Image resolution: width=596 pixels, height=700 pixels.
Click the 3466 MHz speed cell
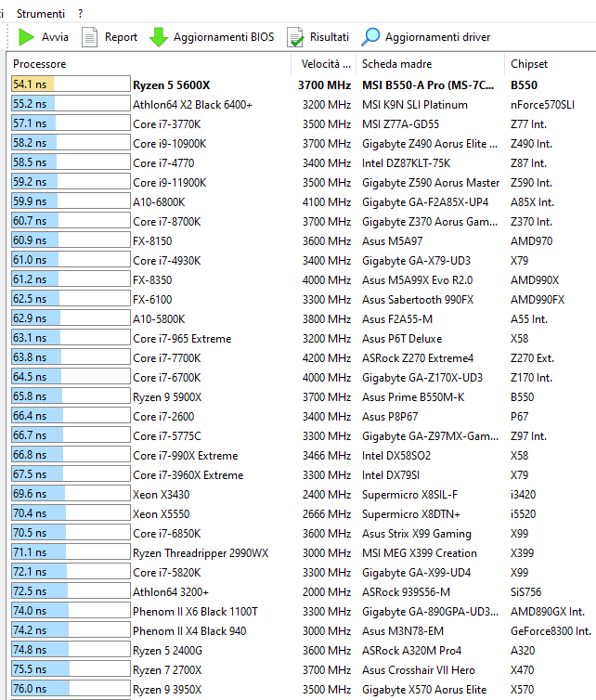(x=327, y=455)
